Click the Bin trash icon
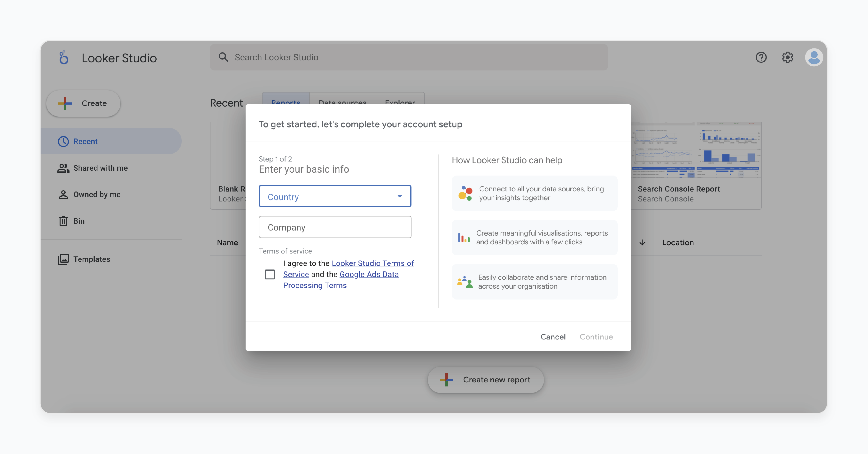The width and height of the screenshot is (868, 454). coord(63,221)
